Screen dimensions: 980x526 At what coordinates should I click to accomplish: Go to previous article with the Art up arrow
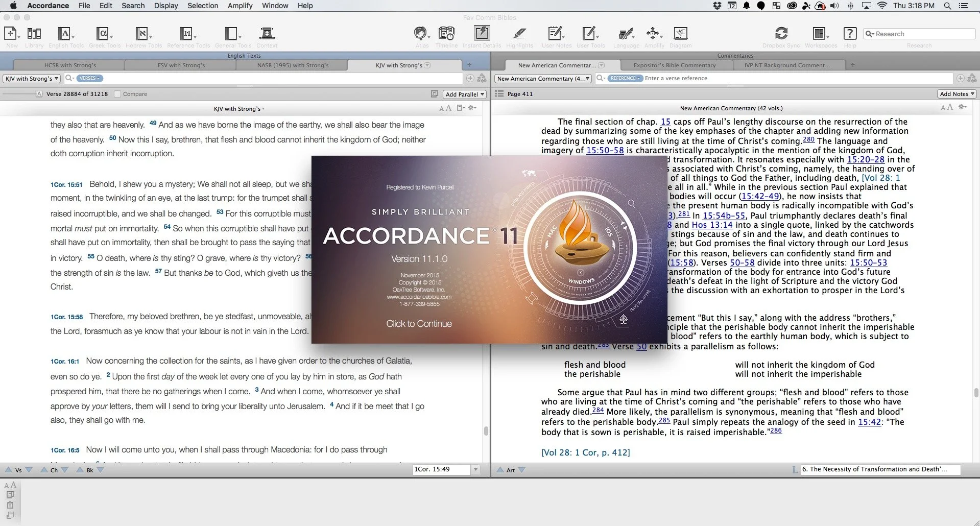coord(500,470)
